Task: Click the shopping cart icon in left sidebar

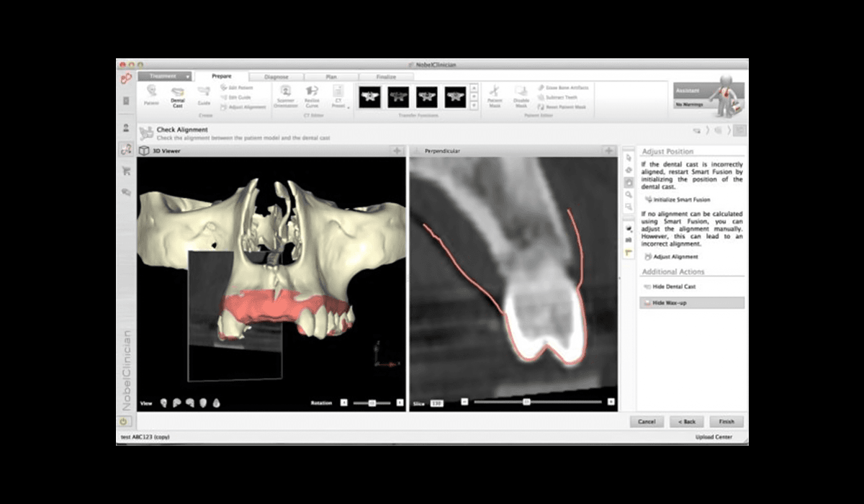Action: (126, 171)
